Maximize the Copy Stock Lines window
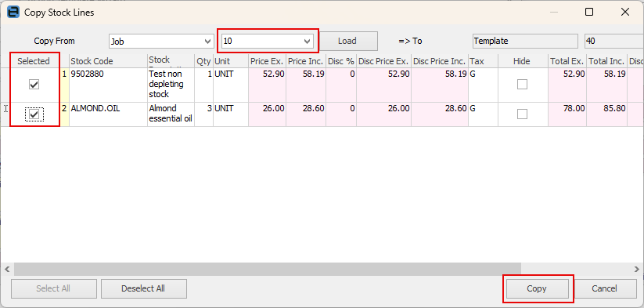The height and width of the screenshot is (308, 644). pyautogui.click(x=589, y=12)
